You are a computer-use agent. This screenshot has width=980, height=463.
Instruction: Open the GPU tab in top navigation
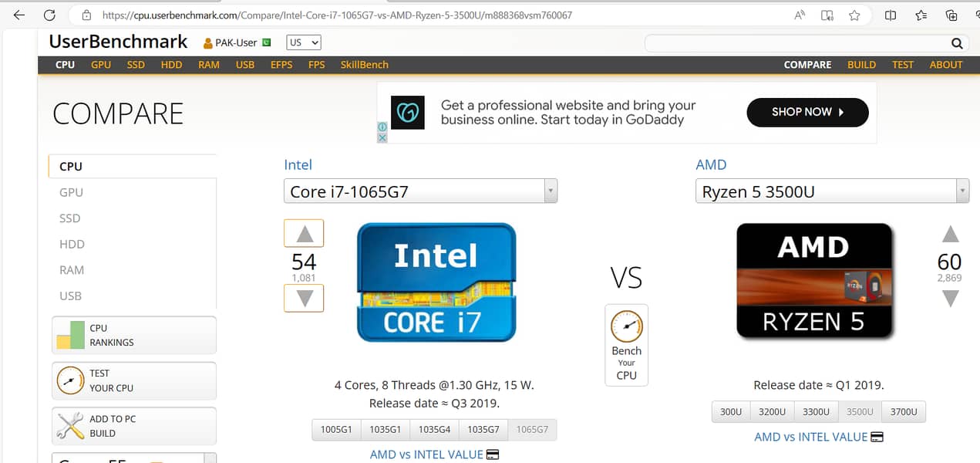tap(101, 65)
